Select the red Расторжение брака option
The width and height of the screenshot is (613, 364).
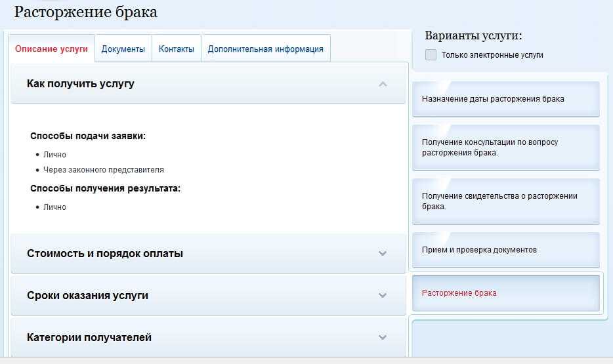coord(506,293)
